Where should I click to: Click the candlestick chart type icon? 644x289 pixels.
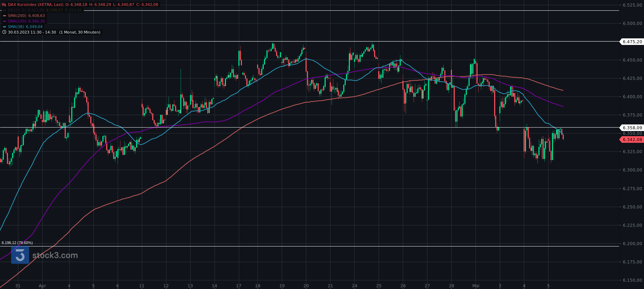[4, 4]
